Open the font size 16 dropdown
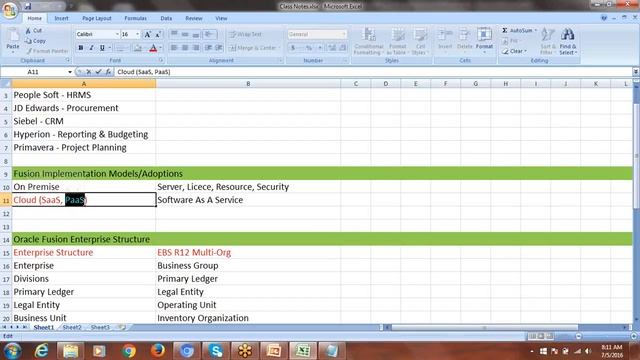This screenshot has width=640, height=360. pos(138,34)
